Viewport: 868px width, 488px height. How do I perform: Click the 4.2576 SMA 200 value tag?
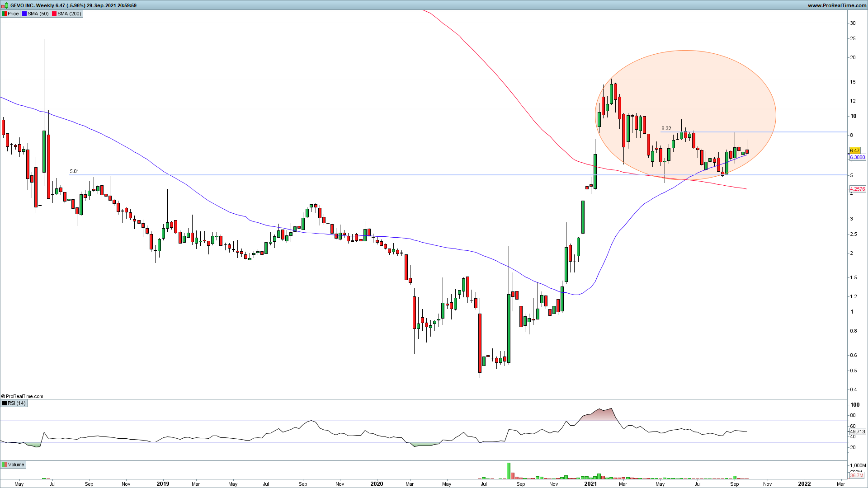(857, 189)
